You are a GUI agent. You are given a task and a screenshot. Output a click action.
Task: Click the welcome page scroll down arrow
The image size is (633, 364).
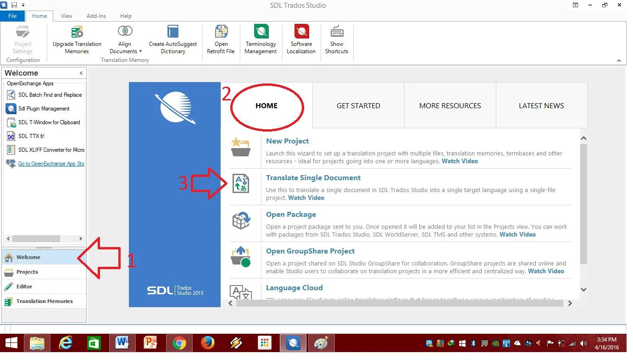(x=583, y=289)
